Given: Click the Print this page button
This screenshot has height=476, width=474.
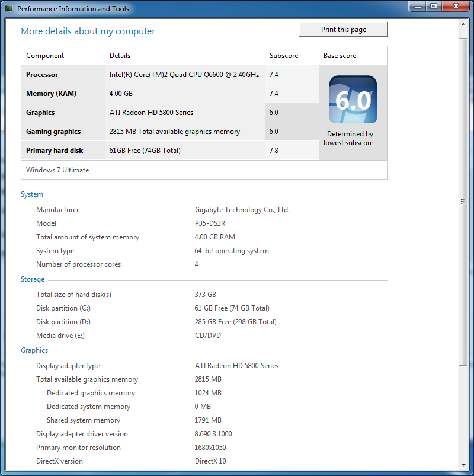Looking at the screenshot, I should [344, 30].
